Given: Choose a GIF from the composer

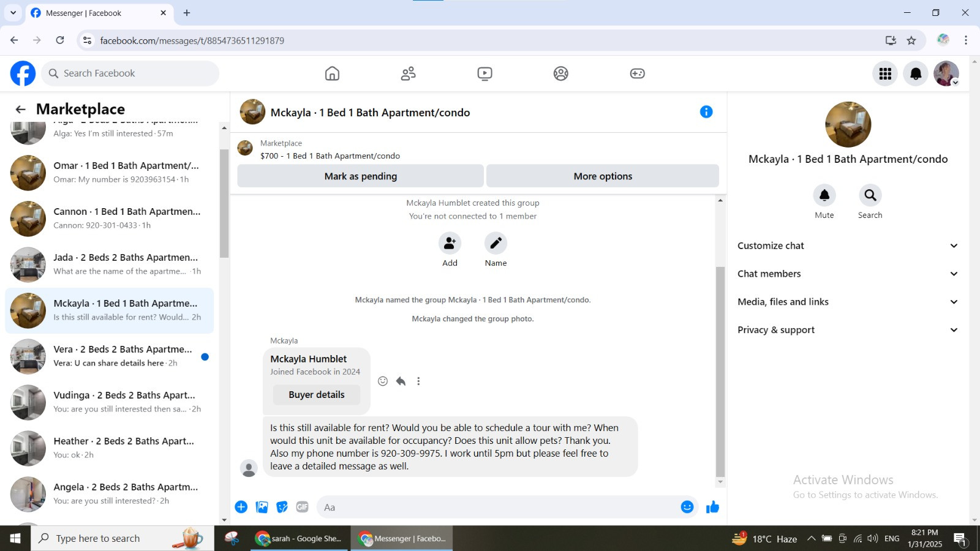Looking at the screenshot, I should click(x=303, y=507).
